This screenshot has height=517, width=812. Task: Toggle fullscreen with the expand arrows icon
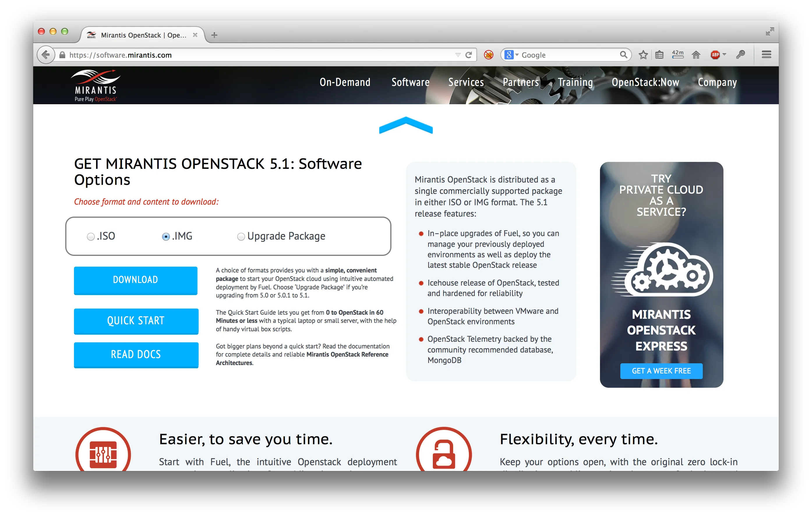pyautogui.click(x=769, y=32)
